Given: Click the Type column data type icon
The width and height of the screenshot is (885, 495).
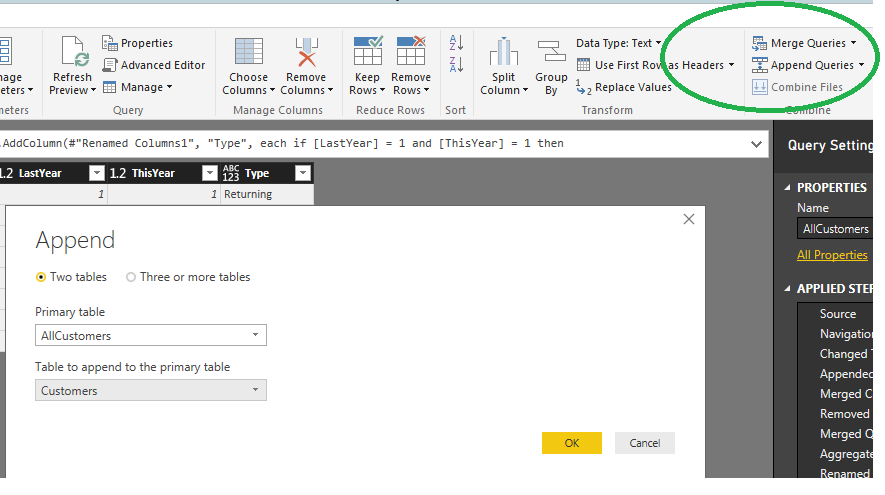Looking at the screenshot, I should pyautogui.click(x=231, y=173).
